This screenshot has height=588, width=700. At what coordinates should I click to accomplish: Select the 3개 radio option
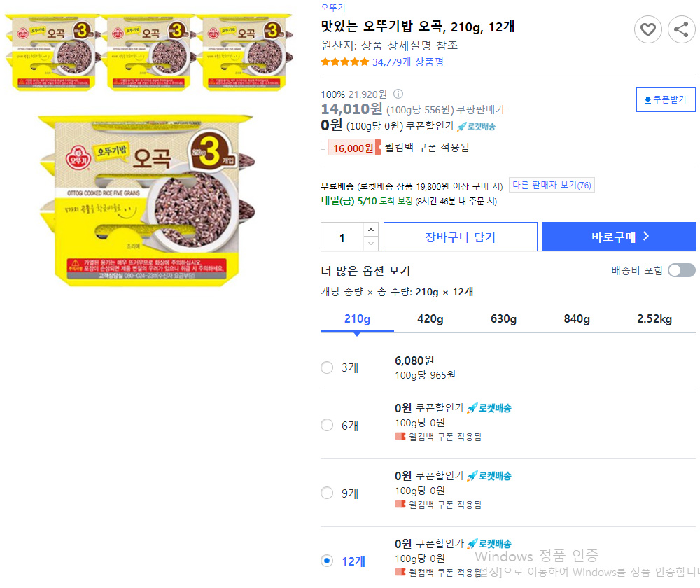click(327, 367)
